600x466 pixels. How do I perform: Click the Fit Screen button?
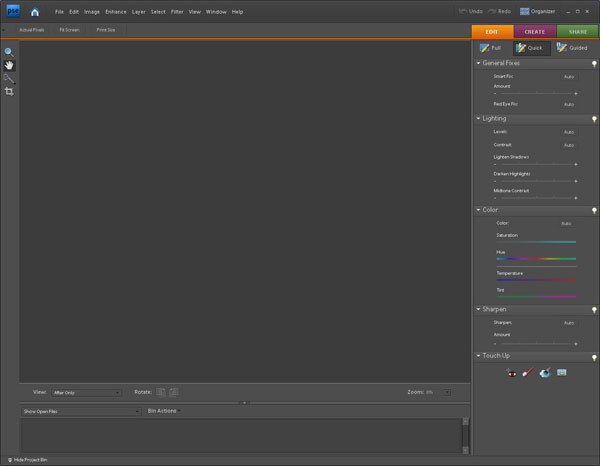click(x=70, y=30)
